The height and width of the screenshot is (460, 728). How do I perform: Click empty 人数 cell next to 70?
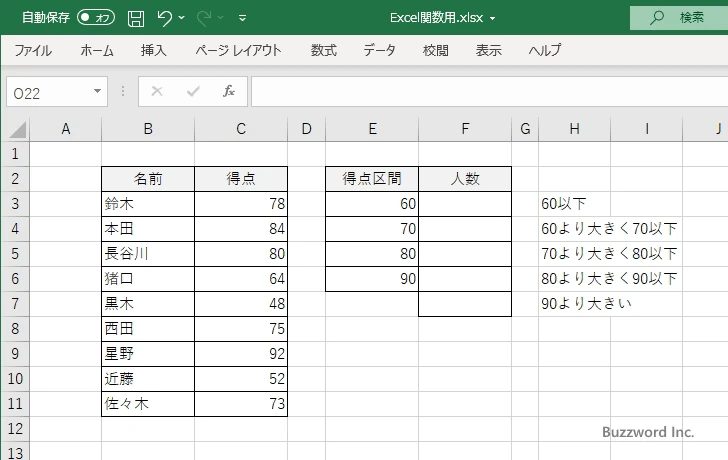[465, 229]
